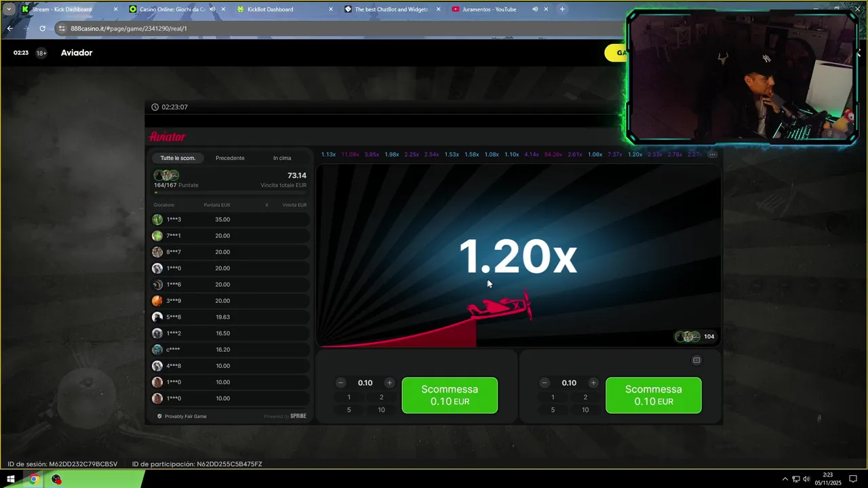This screenshot has width=868, height=488.
Task: Switch to Precedente bets tab
Action: pos(230,158)
